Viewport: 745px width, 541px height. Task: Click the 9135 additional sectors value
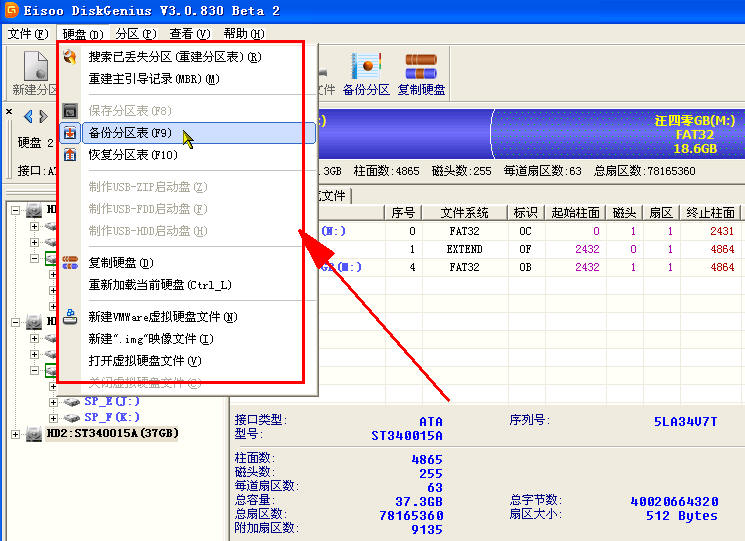pyautogui.click(x=427, y=529)
